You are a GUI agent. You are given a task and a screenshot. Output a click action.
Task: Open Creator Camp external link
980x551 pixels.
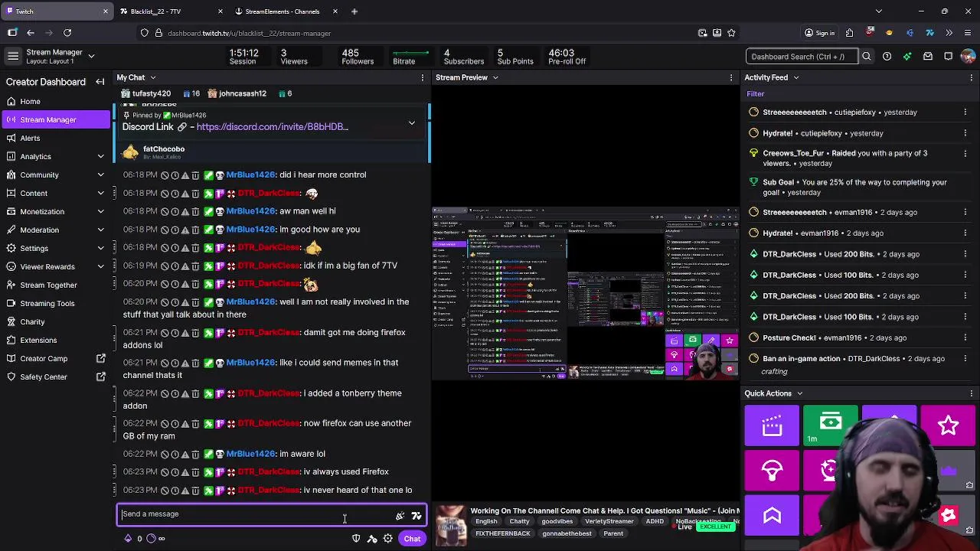tap(55, 358)
